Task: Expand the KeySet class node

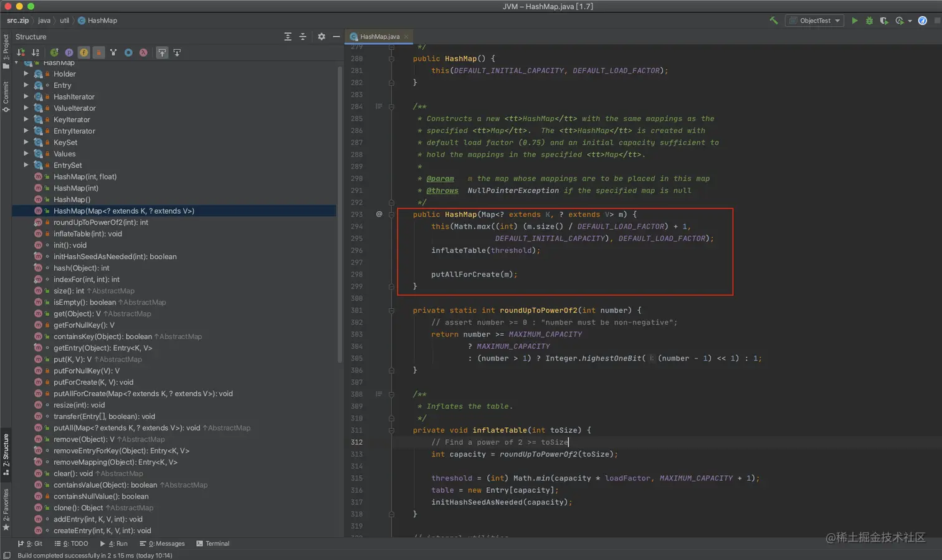Action: coord(26,142)
